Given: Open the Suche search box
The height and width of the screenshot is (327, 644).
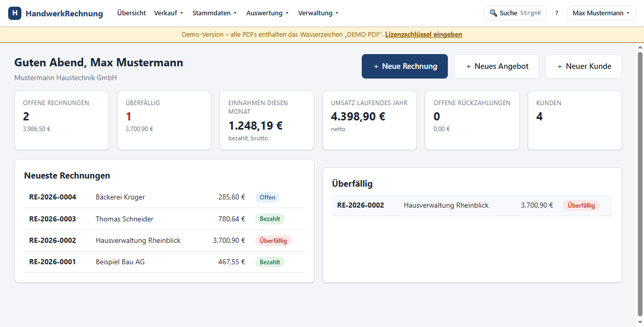Looking at the screenshot, I should point(515,13).
